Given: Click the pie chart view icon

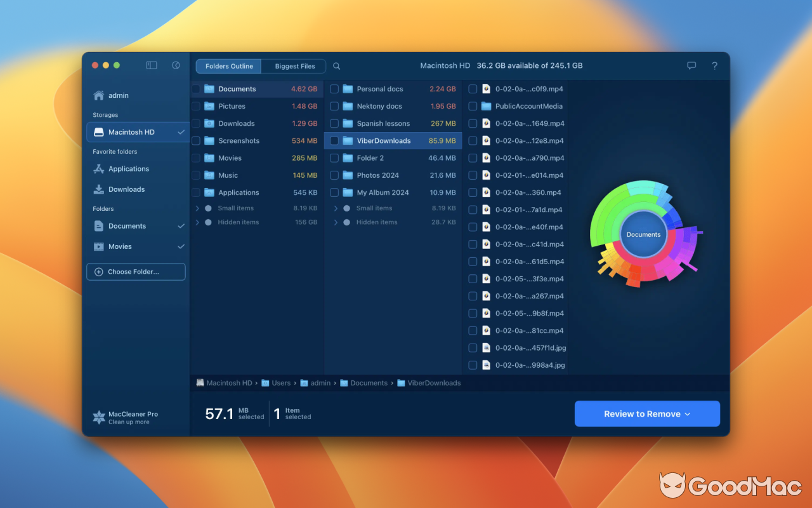Looking at the screenshot, I should click(175, 65).
